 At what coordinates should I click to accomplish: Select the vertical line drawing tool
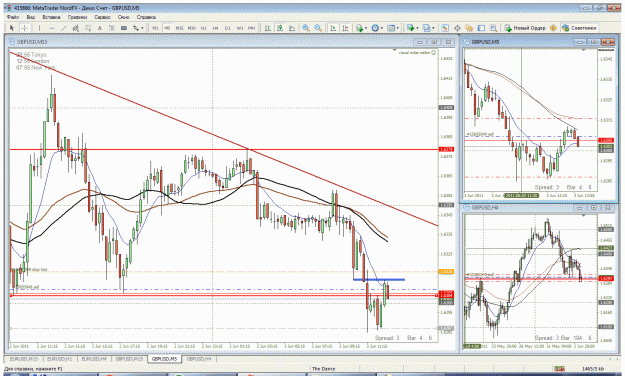click(x=39, y=28)
